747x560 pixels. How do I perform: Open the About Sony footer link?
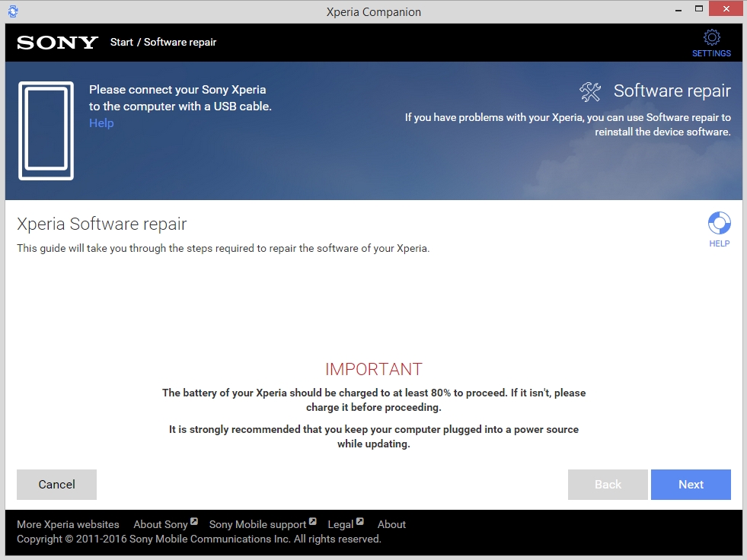pos(160,524)
